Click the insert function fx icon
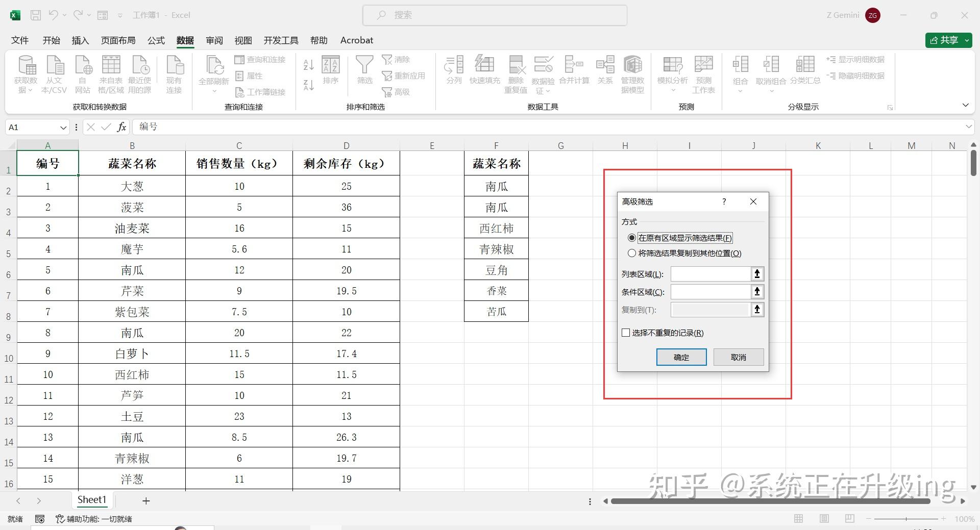The image size is (980, 530). click(121, 127)
